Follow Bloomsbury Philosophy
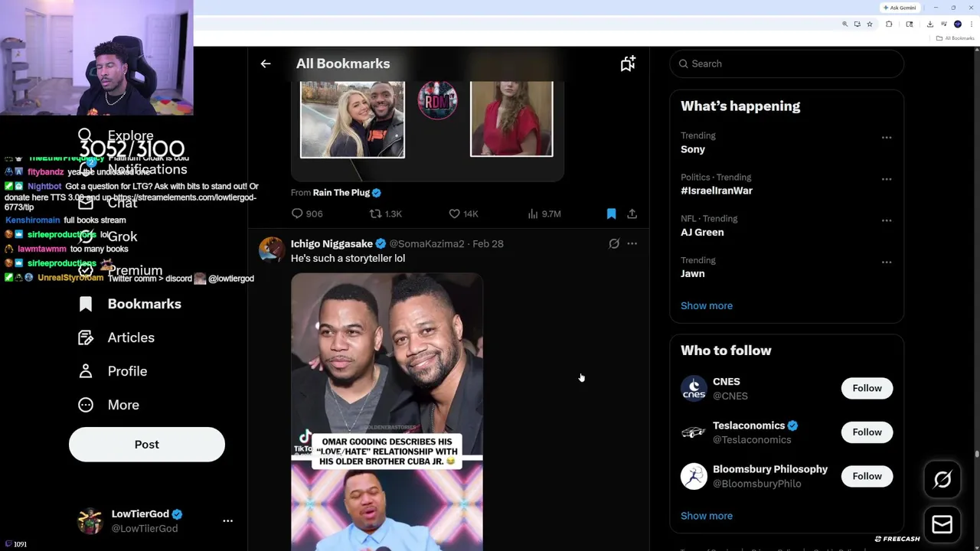Image resolution: width=980 pixels, height=551 pixels. pyautogui.click(x=867, y=476)
